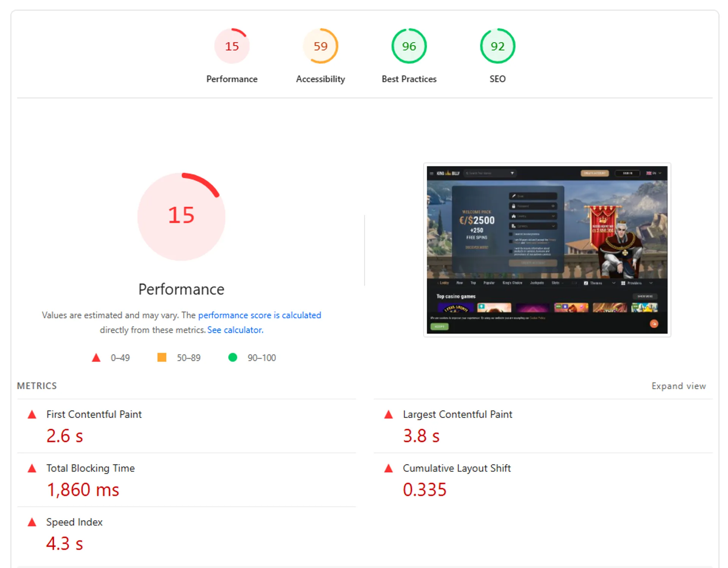The image size is (728, 568).
Task: Click the Accessibility gauge showing 59
Action: tap(320, 46)
